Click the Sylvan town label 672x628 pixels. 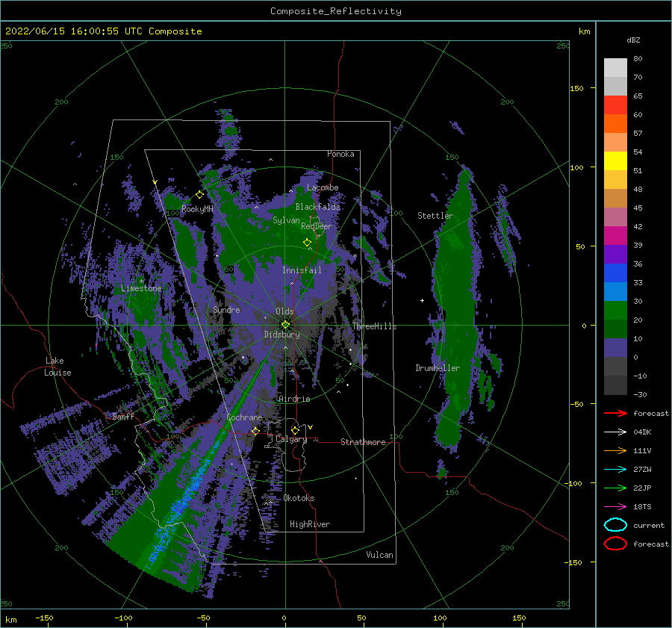coord(286,220)
